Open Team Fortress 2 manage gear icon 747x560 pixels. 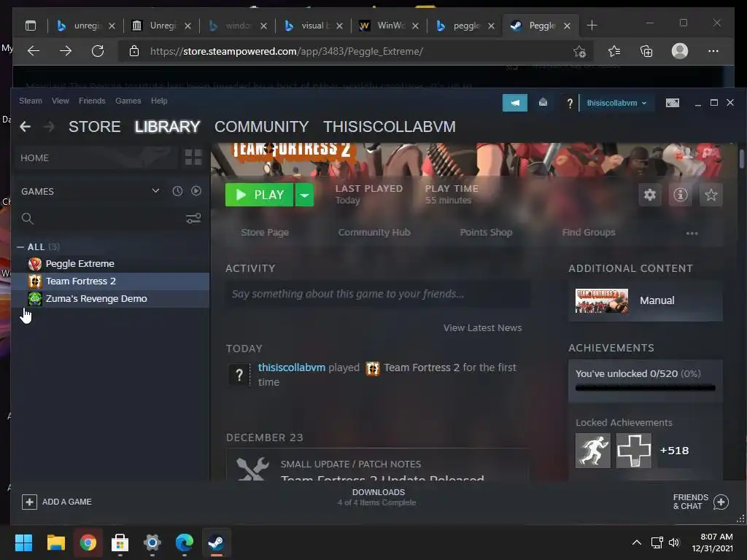650,195
